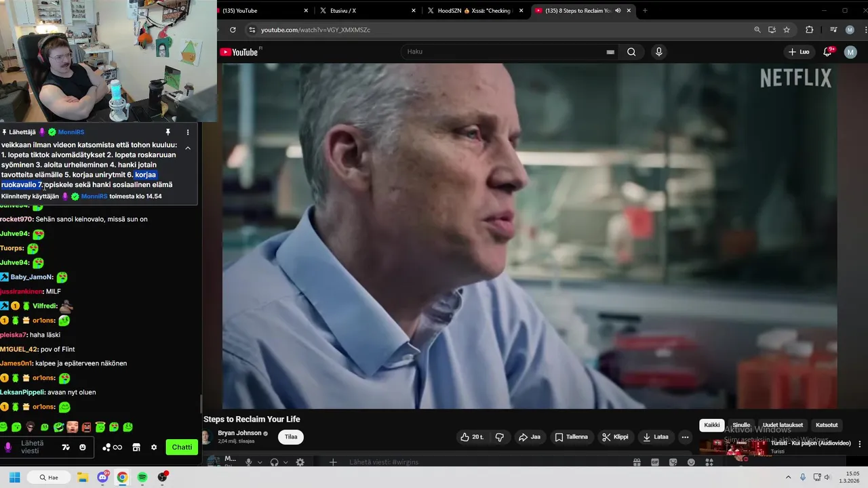The width and height of the screenshot is (868, 488).
Task: Open Bryan Johnson channel link
Action: coord(239,433)
